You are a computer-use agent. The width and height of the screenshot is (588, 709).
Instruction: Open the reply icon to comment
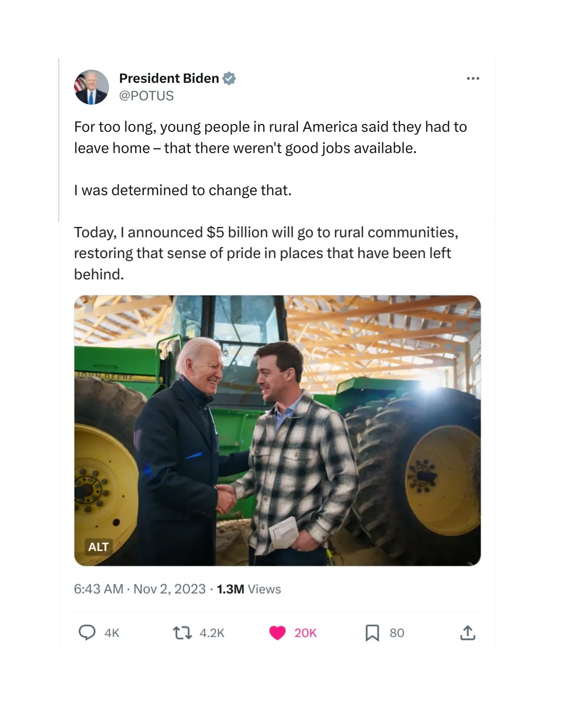point(87,632)
